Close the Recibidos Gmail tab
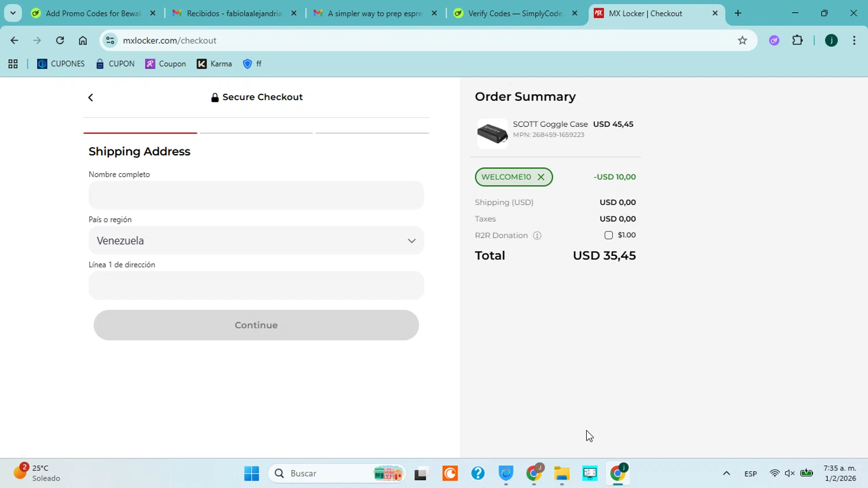 [x=294, y=13]
